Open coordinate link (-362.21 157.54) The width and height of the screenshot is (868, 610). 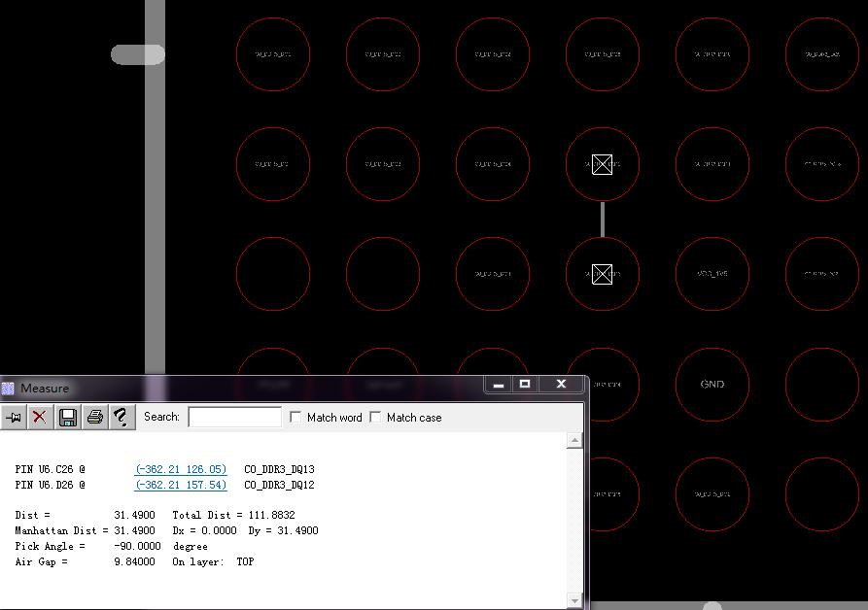181,485
